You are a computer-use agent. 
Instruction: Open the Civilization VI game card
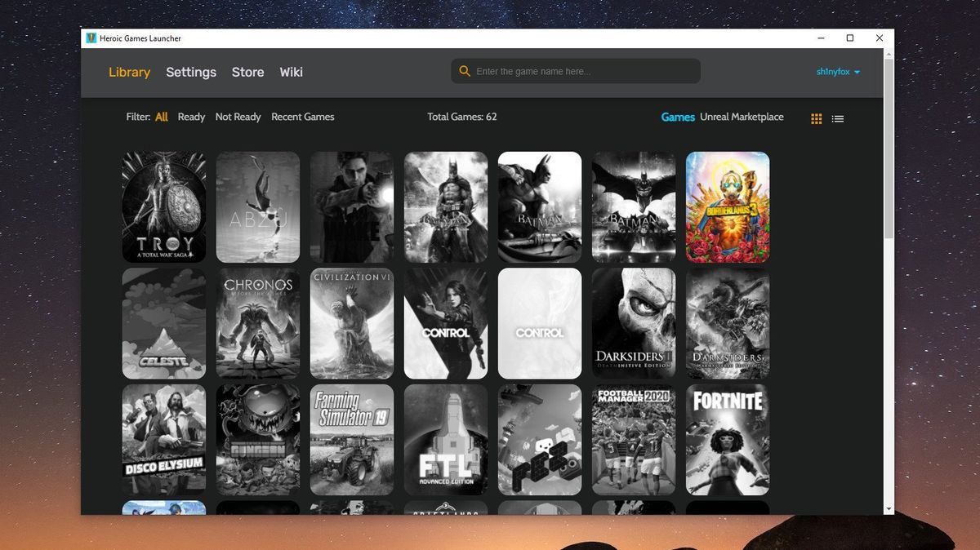tap(352, 324)
